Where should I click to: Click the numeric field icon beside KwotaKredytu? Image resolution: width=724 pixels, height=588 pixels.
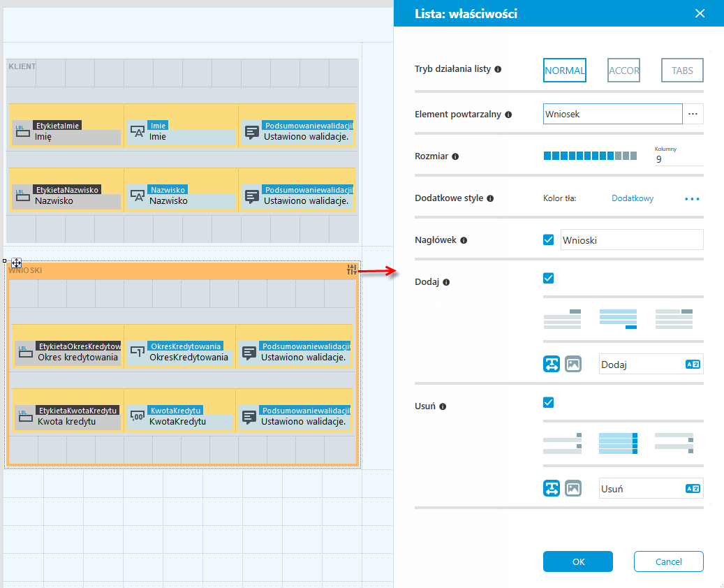click(137, 416)
